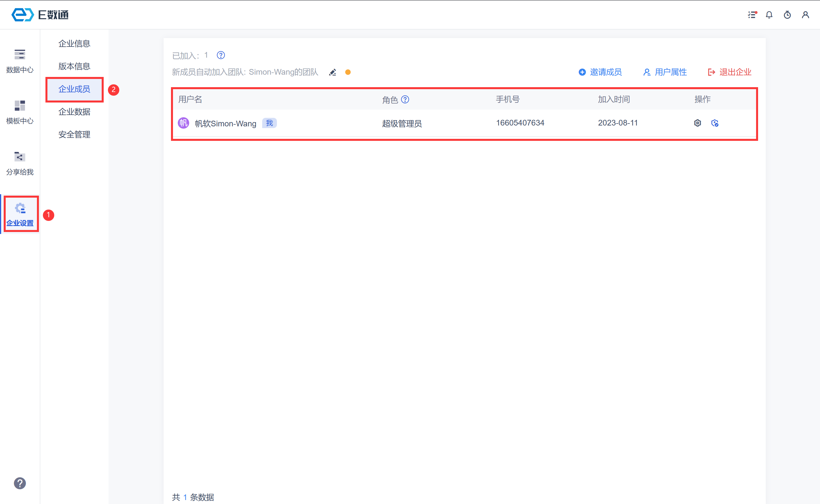Open 模板中心 in sidebar

pos(20,112)
